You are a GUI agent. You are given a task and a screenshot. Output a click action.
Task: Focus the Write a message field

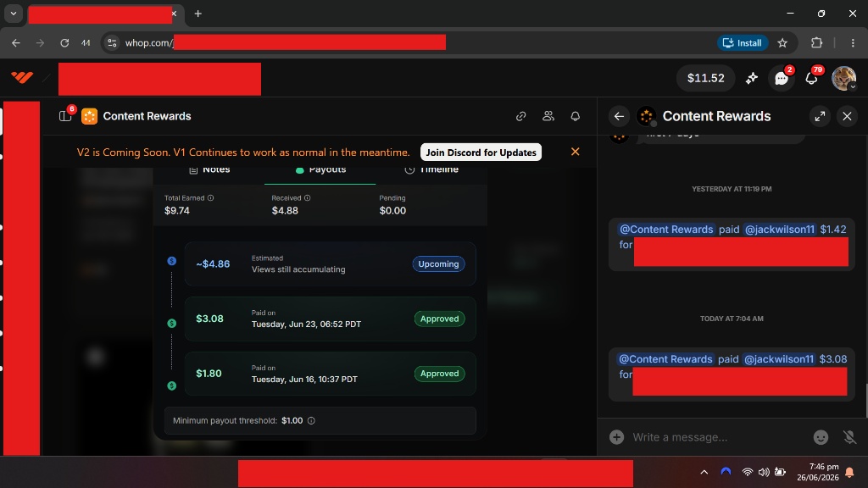720,437
